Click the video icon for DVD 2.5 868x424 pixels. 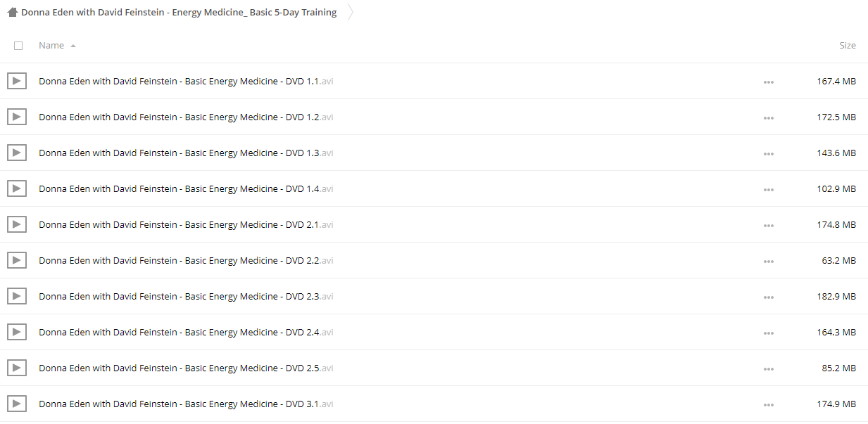[x=17, y=368]
